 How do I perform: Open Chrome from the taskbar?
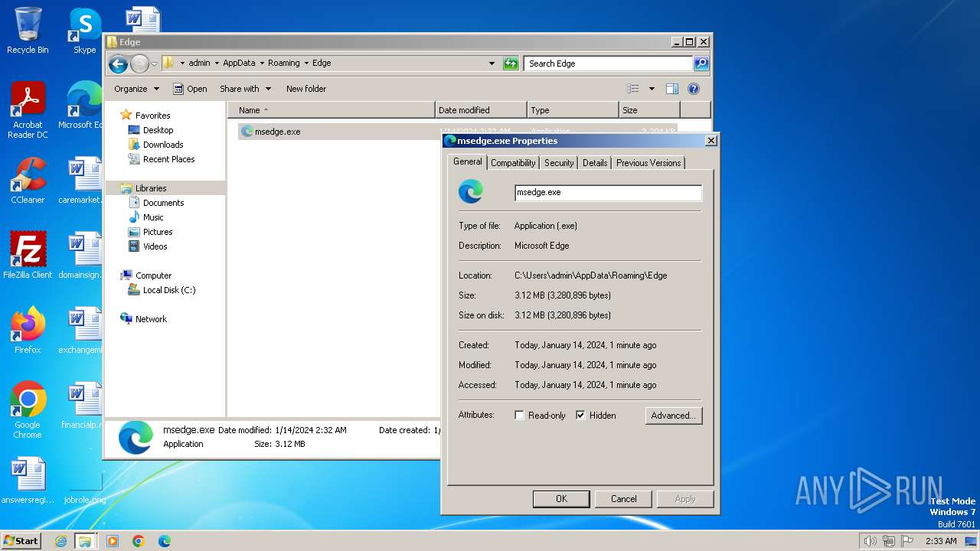139,541
